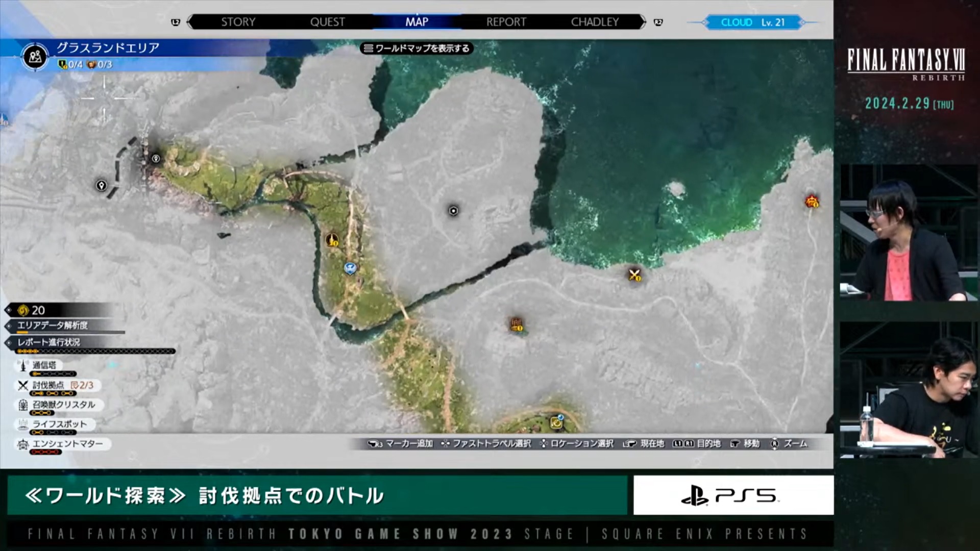Click the crossed swords icon in legend
The height and width of the screenshot is (551, 980).
(x=23, y=385)
